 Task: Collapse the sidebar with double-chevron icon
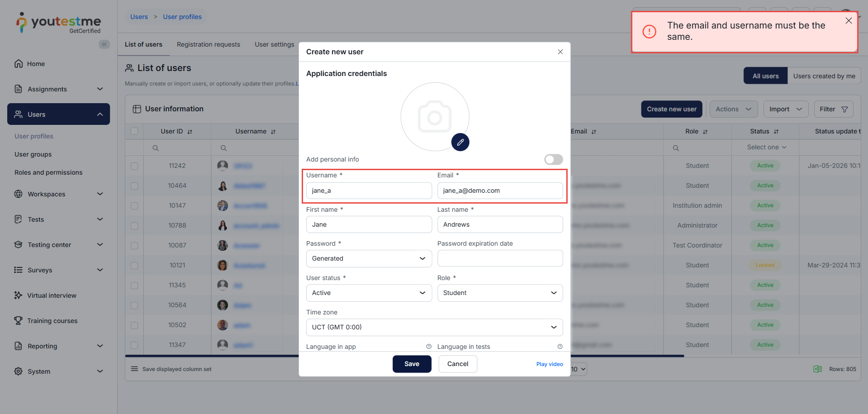(x=104, y=44)
